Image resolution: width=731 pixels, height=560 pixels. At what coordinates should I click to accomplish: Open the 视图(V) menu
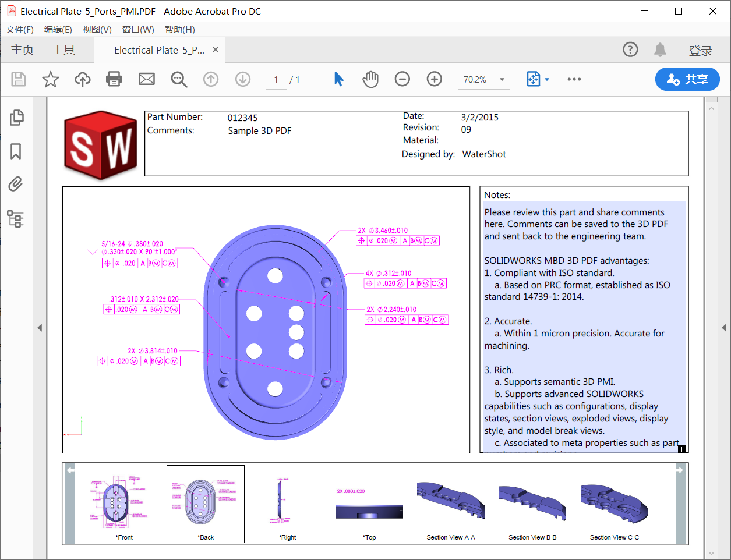click(97, 30)
